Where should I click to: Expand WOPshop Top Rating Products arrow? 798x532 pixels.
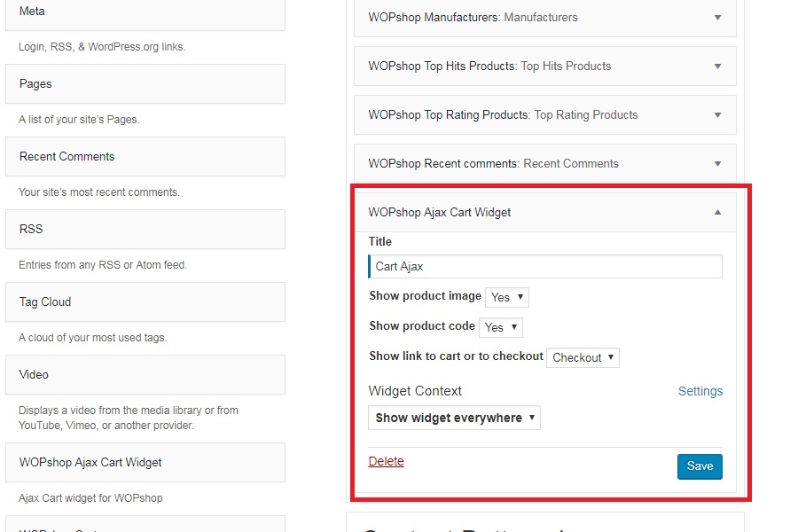(x=717, y=115)
